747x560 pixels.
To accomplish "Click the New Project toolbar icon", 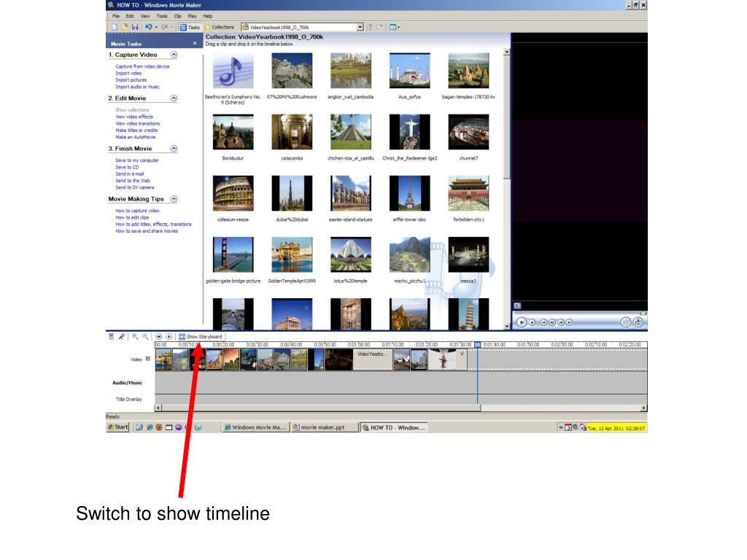I will click(115, 27).
